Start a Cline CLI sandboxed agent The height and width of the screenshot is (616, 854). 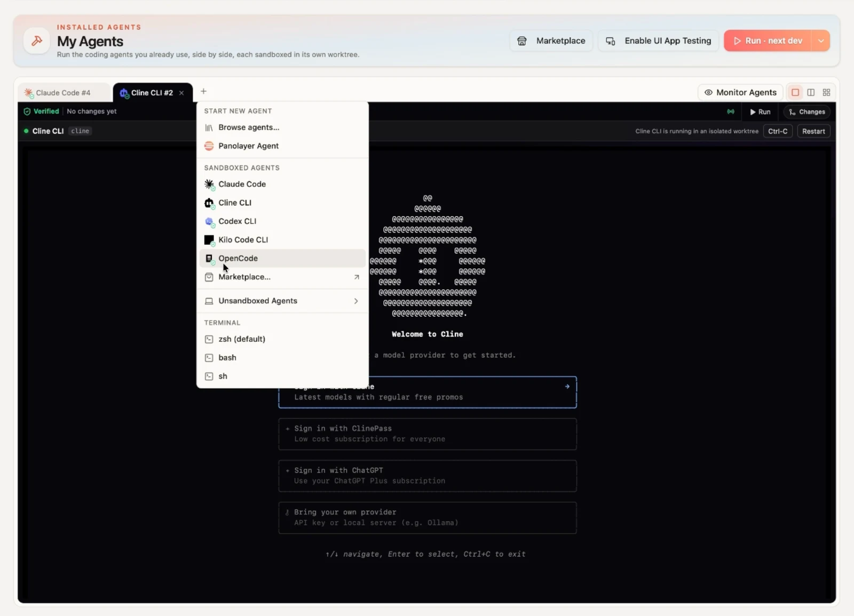coord(282,203)
